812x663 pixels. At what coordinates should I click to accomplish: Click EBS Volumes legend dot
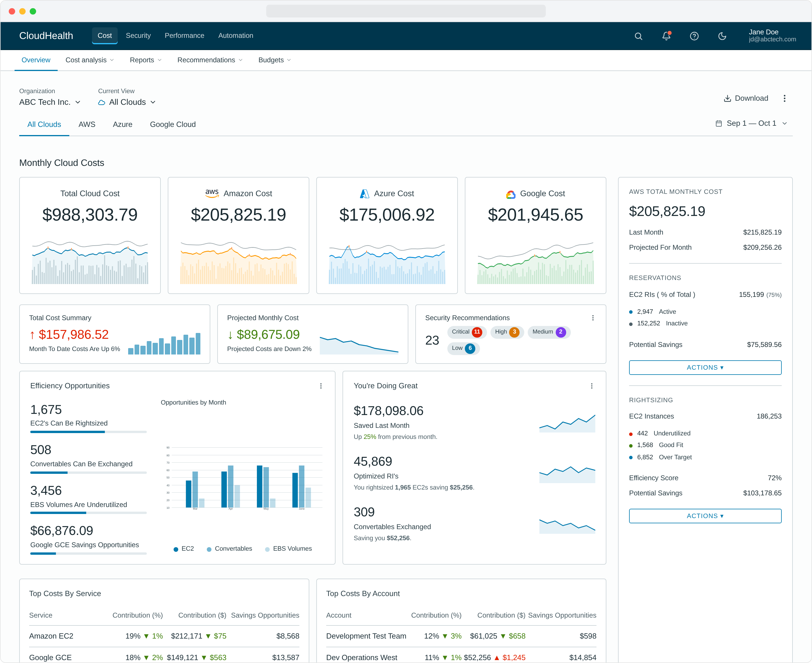point(267,549)
